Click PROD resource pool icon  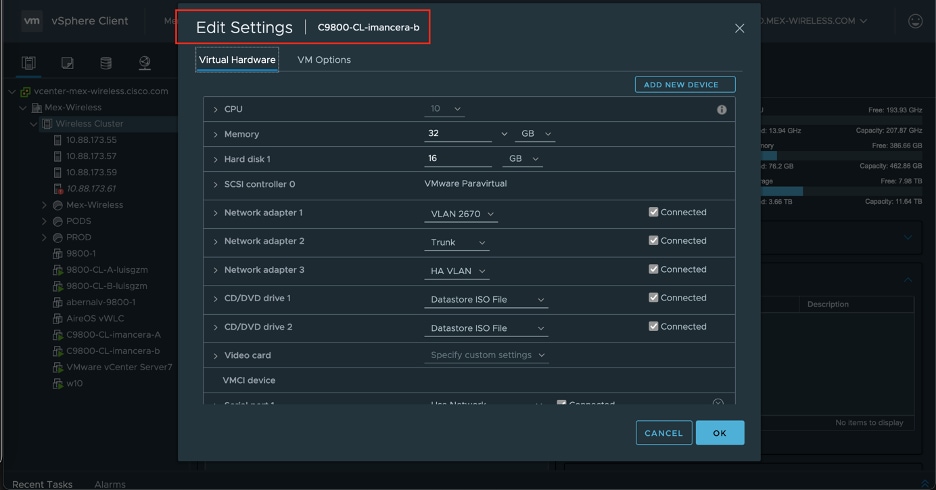(x=58, y=238)
